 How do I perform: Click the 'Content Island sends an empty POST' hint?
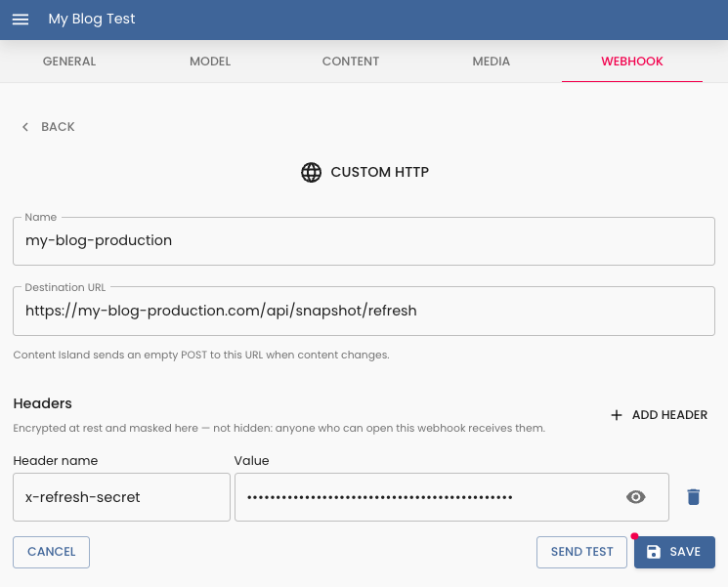(x=201, y=355)
